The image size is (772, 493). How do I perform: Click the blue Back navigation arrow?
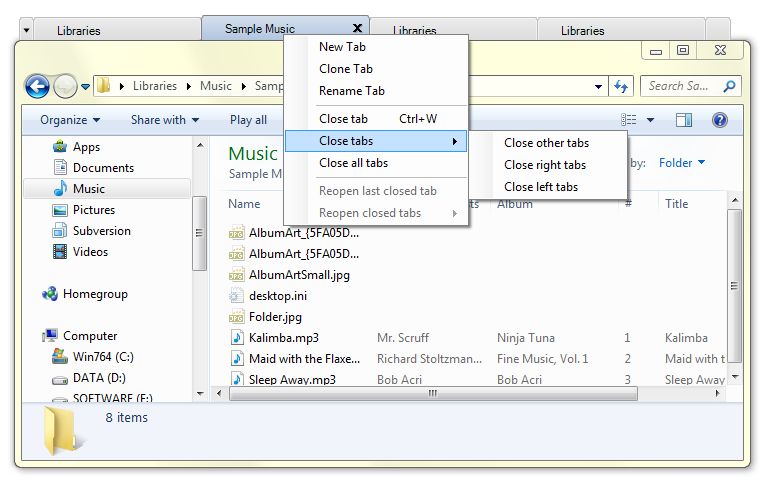tap(37, 86)
